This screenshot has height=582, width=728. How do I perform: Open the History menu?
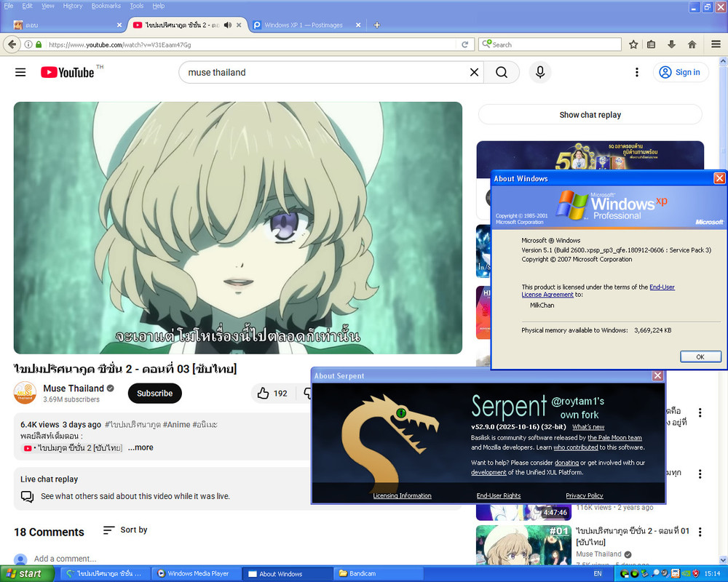72,6
